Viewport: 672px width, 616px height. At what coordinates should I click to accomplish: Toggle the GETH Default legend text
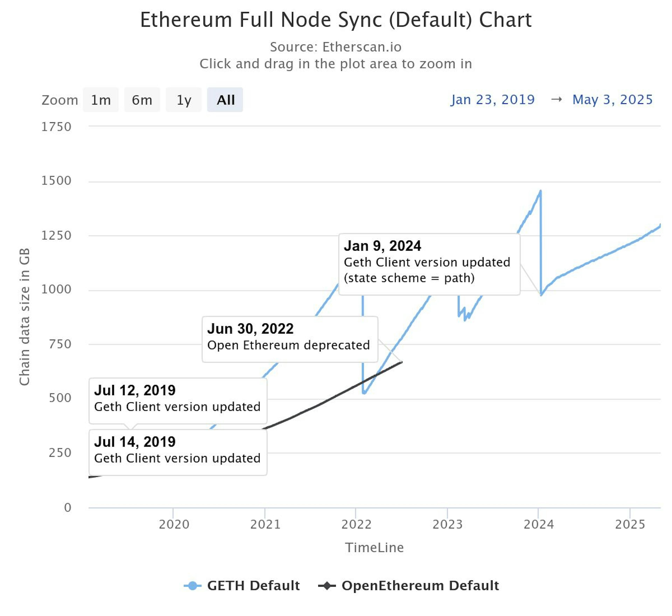253,585
